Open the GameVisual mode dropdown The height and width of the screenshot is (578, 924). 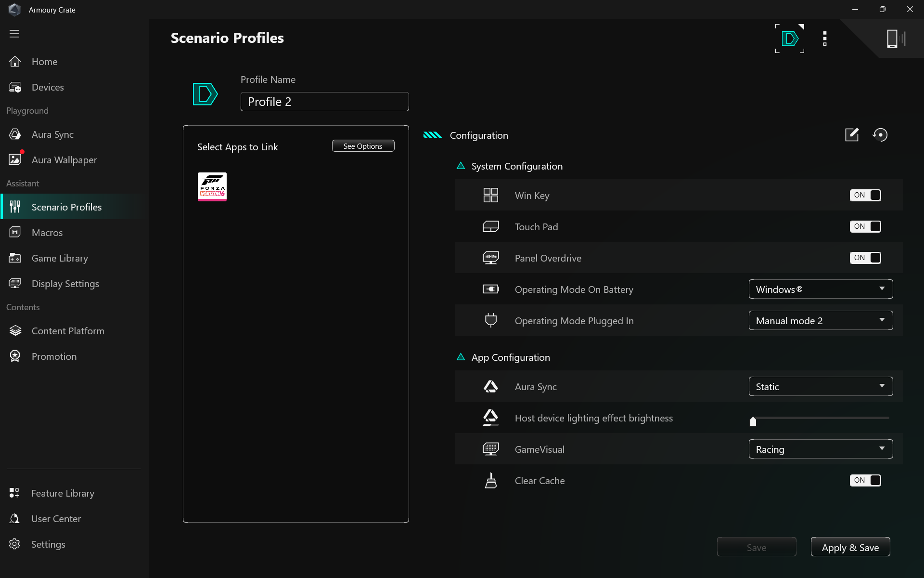(821, 449)
